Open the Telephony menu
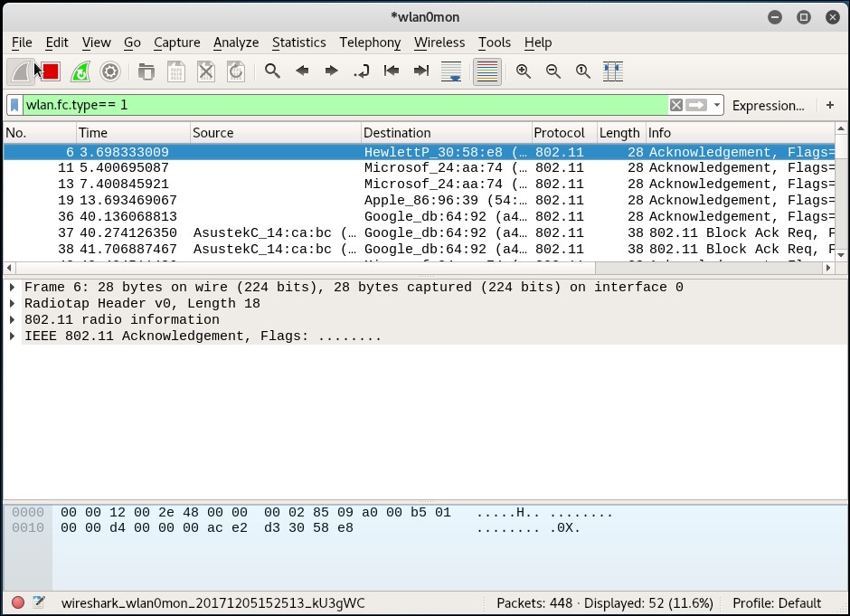The height and width of the screenshot is (616, 850). 370,43
